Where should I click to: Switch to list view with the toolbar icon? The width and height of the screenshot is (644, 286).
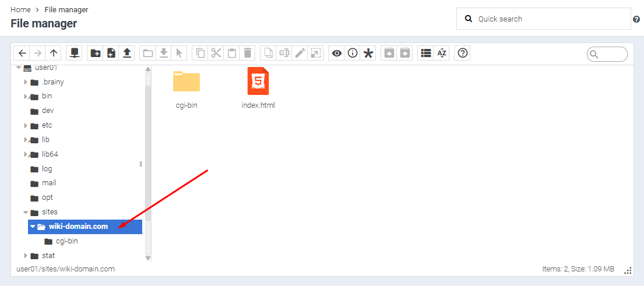(x=426, y=53)
